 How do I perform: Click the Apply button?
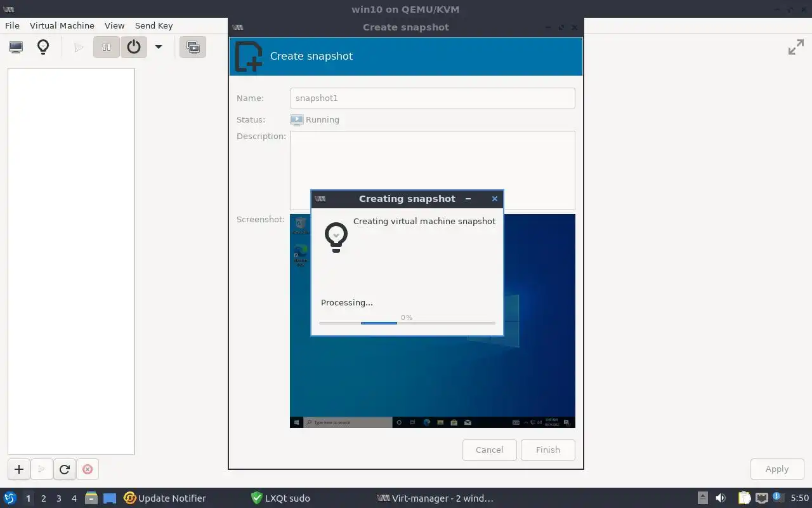point(776,469)
